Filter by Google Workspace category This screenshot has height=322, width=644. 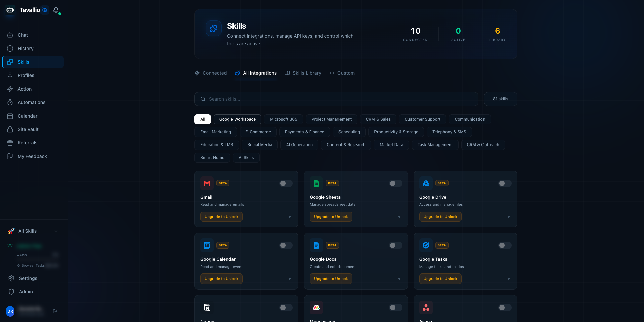click(x=238, y=119)
